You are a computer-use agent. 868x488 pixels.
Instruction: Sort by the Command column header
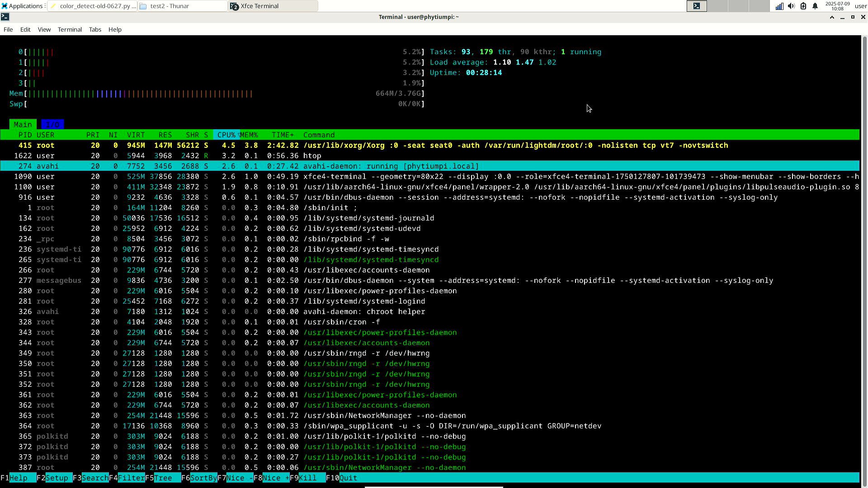[x=319, y=135]
